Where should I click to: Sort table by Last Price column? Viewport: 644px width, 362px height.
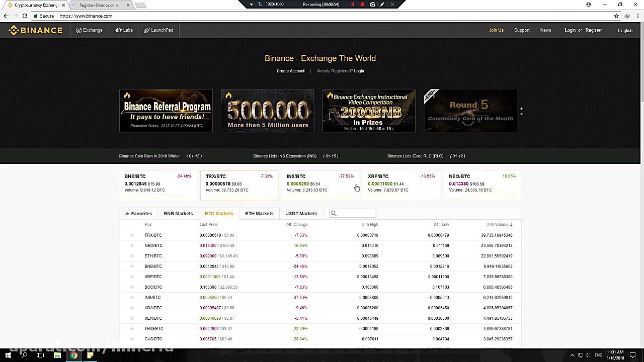click(208, 225)
